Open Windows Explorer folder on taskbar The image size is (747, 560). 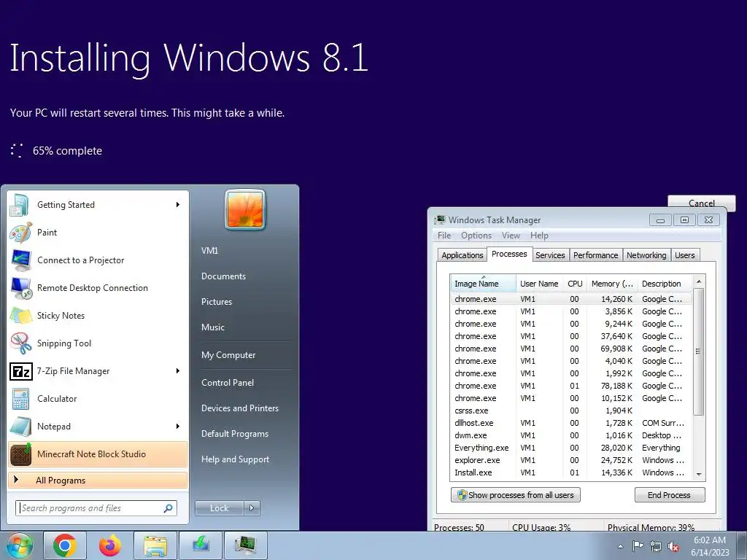coord(155,545)
